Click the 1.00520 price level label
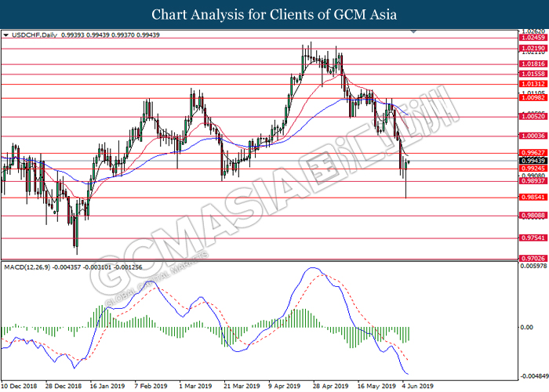The width and height of the screenshot is (549, 392). [x=533, y=117]
